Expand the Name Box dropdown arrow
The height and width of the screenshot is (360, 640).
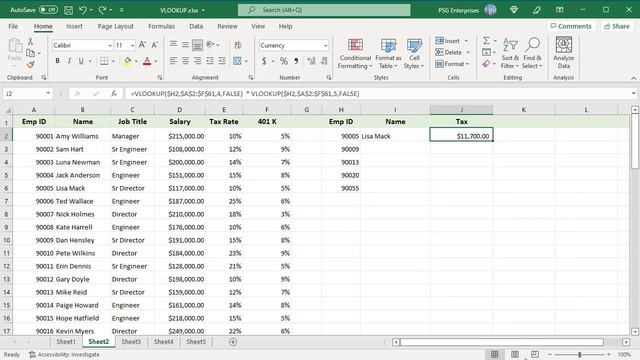(48, 93)
